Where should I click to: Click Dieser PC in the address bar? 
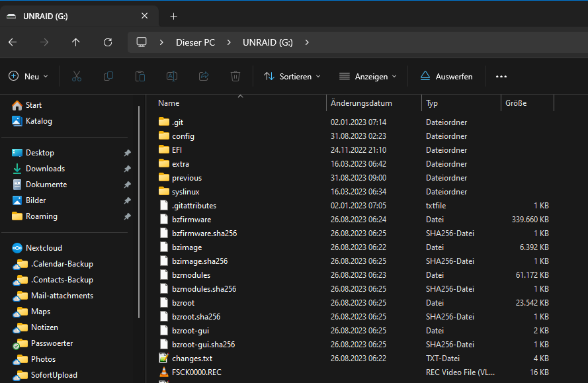[x=195, y=42]
